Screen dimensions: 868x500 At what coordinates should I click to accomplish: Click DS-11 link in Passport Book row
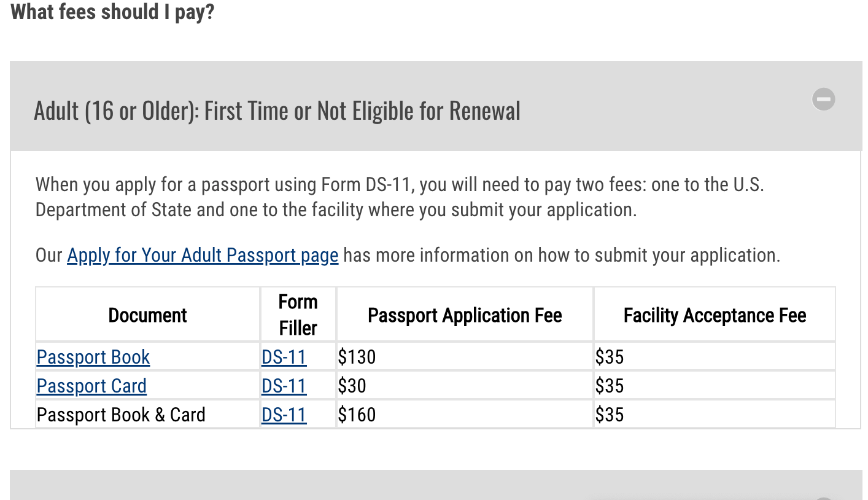(x=284, y=357)
